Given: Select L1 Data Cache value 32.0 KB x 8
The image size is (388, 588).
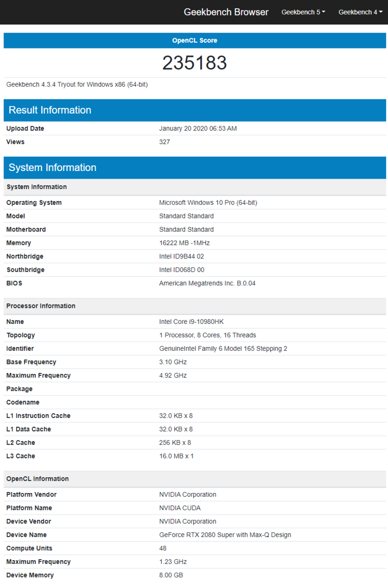Looking at the screenshot, I should tap(176, 429).
